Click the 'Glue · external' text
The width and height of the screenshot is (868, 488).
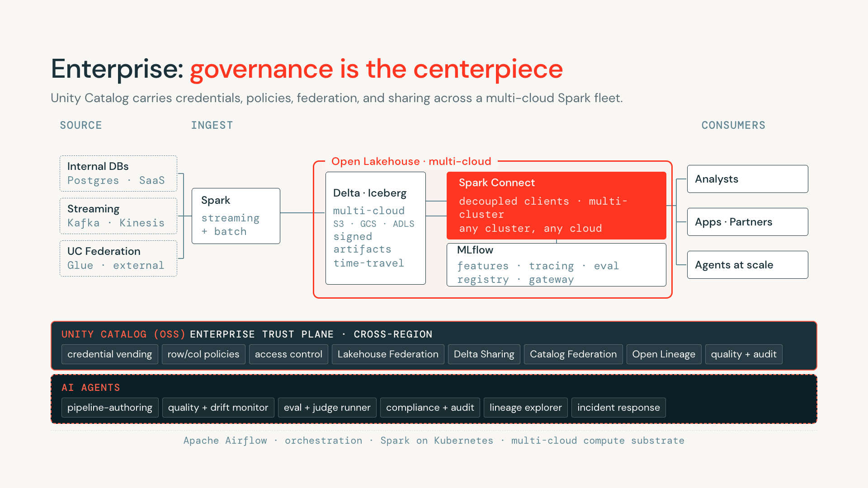pyautogui.click(x=116, y=265)
